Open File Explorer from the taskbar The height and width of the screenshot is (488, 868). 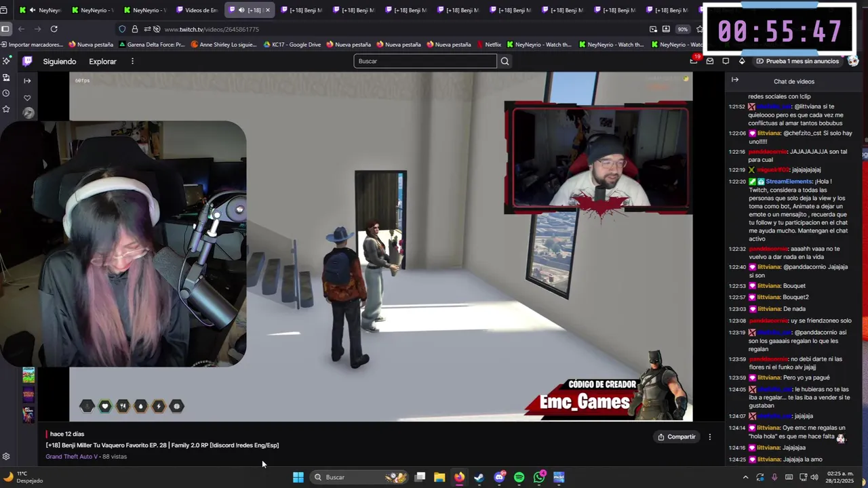[439, 477]
